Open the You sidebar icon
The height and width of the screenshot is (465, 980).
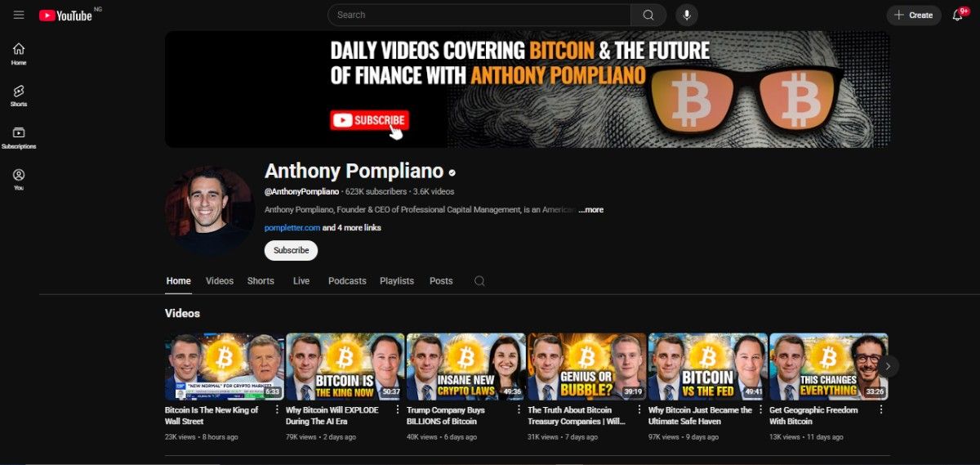(19, 179)
